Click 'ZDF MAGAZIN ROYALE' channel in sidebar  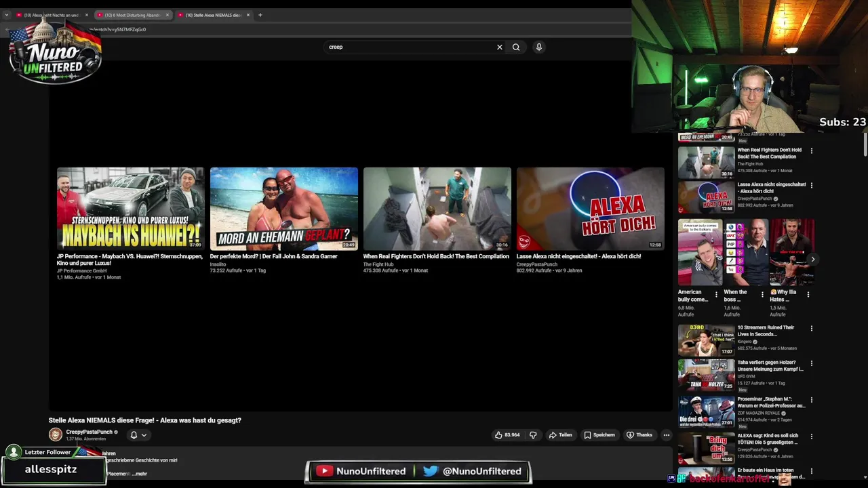click(x=759, y=413)
